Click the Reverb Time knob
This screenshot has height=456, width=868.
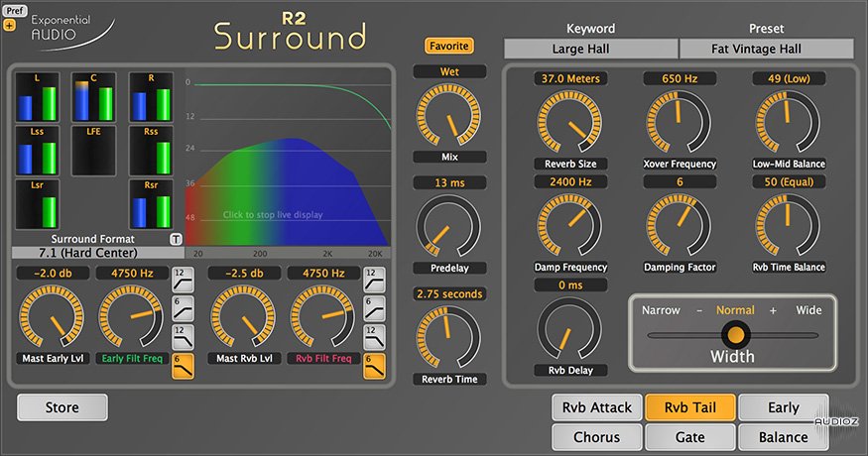point(449,338)
